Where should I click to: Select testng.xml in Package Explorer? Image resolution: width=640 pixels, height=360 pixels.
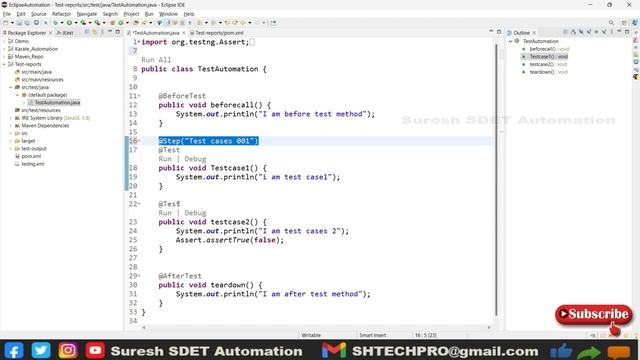(33, 164)
